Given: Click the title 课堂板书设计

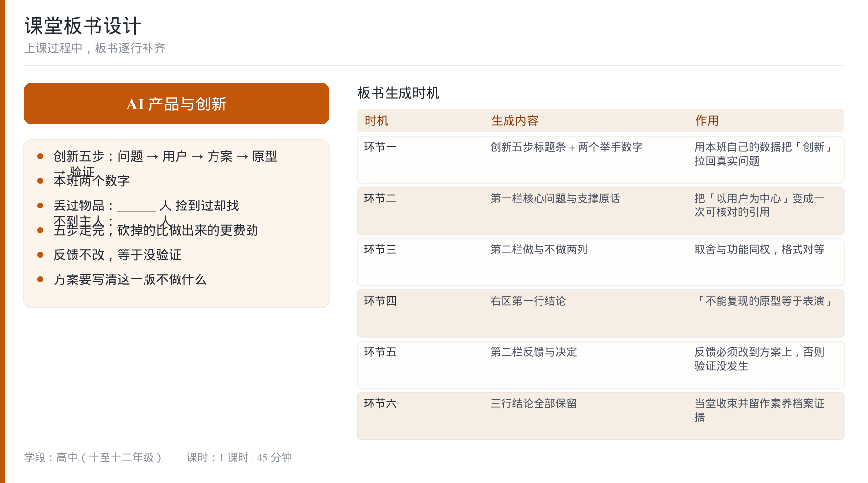Looking at the screenshot, I should pyautogui.click(x=83, y=26).
